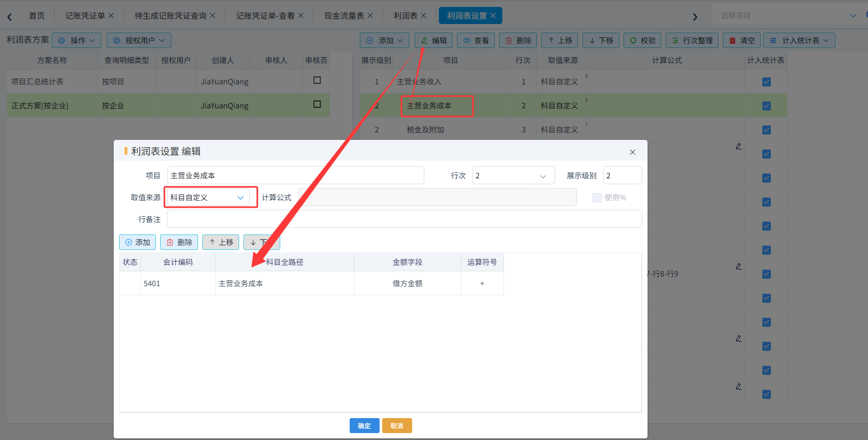Close the 现金流量表 tab
This screenshot has width=868, height=440.
click(370, 15)
